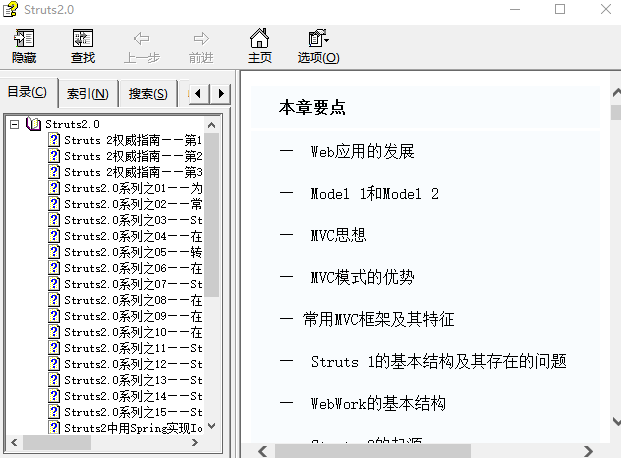Screen dimensions: 621x458
Task: Switch to the 搜索(S) tab
Action: (147, 94)
